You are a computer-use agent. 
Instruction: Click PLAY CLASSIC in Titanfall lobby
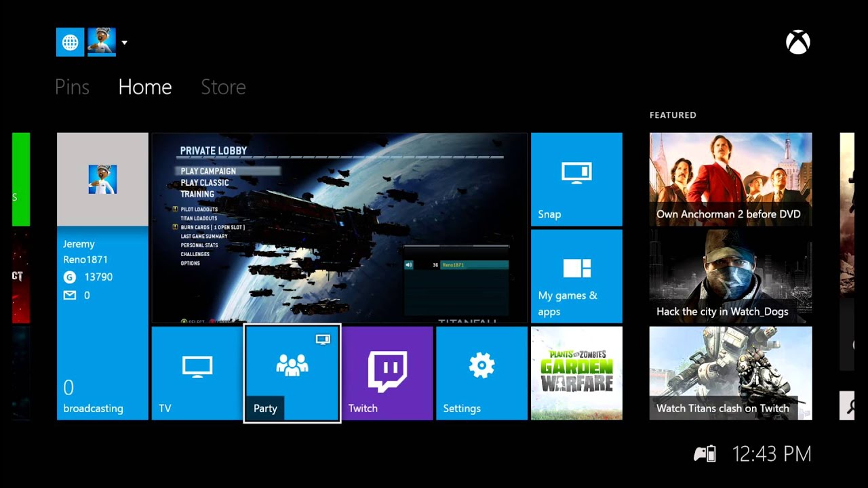pos(205,182)
